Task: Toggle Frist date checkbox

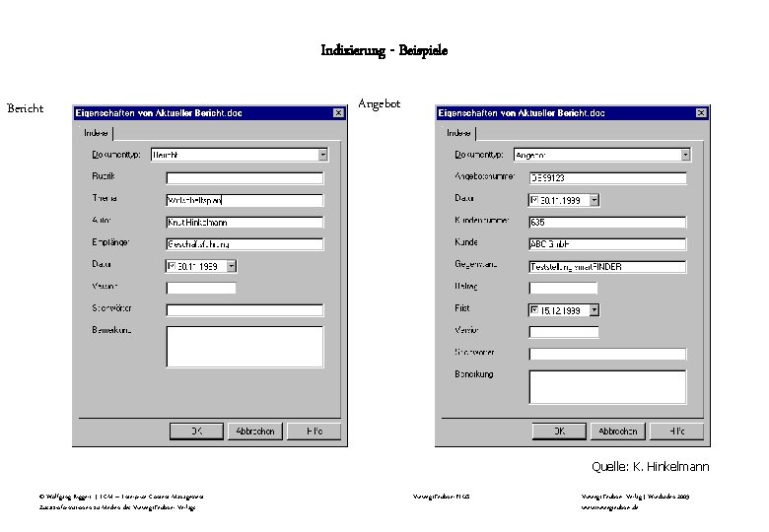Action: pos(534,309)
